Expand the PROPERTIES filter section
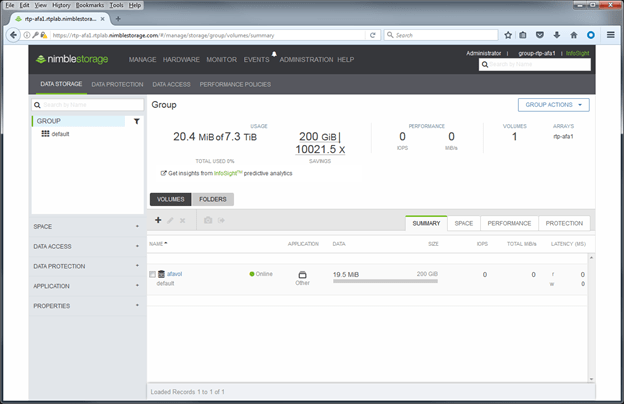The width and height of the screenshot is (624, 404). (87, 306)
